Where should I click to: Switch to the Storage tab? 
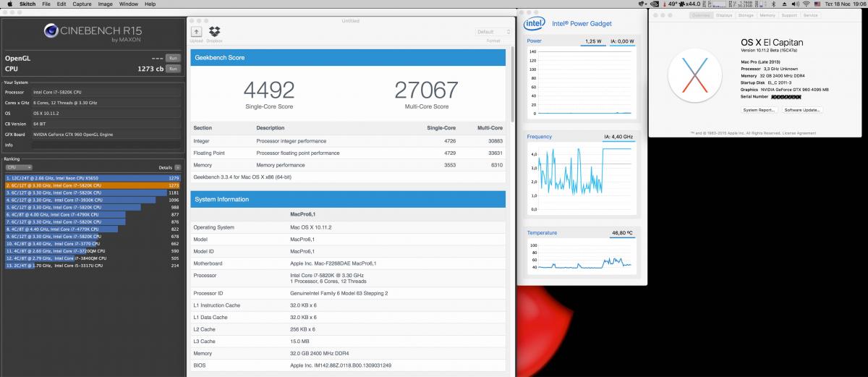[746, 15]
